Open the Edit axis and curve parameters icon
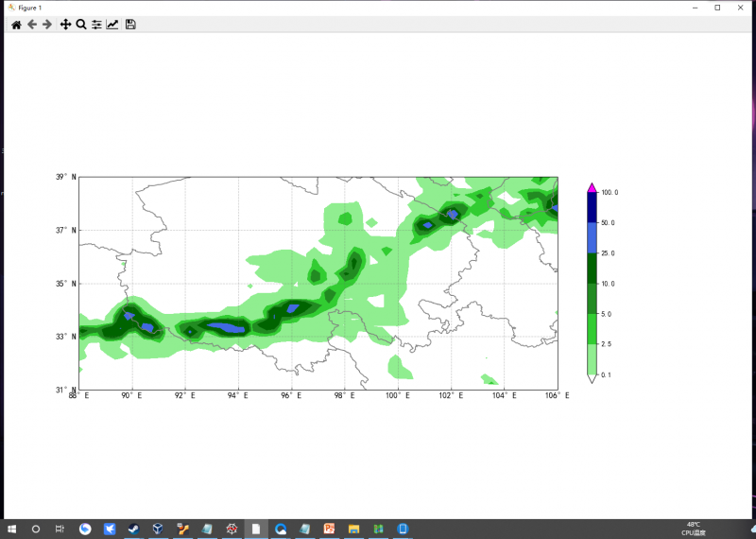 coord(112,25)
